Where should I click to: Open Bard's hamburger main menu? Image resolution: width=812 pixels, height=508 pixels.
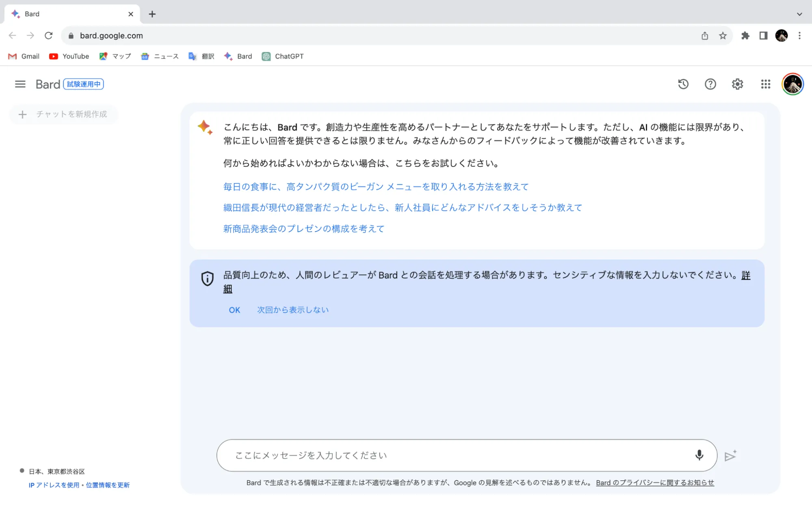20,84
